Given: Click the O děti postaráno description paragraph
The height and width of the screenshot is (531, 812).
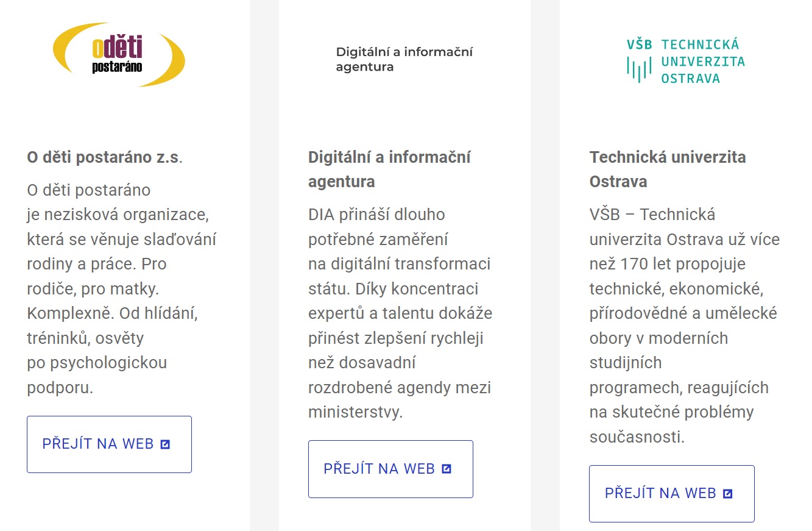Looking at the screenshot, I should (x=121, y=288).
